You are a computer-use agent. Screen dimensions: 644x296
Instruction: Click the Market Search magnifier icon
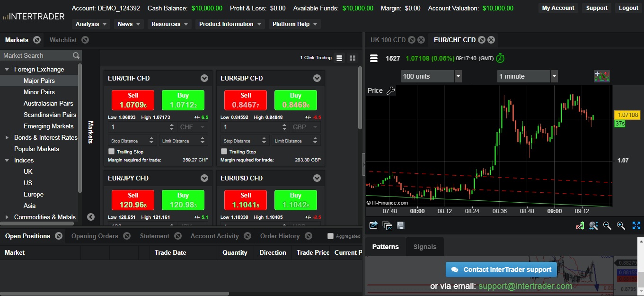tap(76, 55)
